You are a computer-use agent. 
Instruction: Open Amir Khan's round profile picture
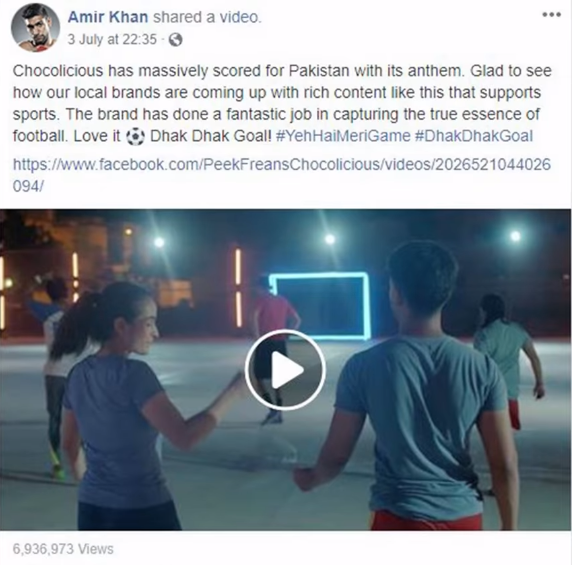pyautogui.click(x=35, y=28)
